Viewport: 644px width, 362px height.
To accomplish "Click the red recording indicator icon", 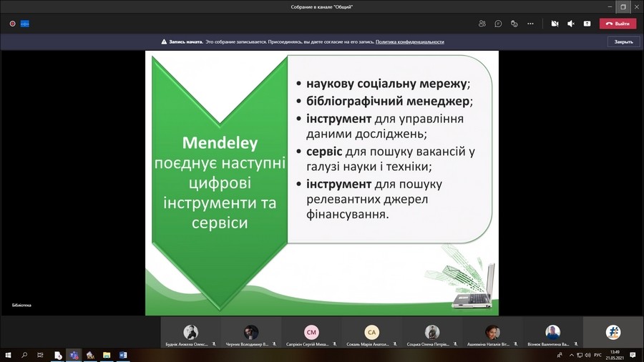I will click(x=13, y=24).
